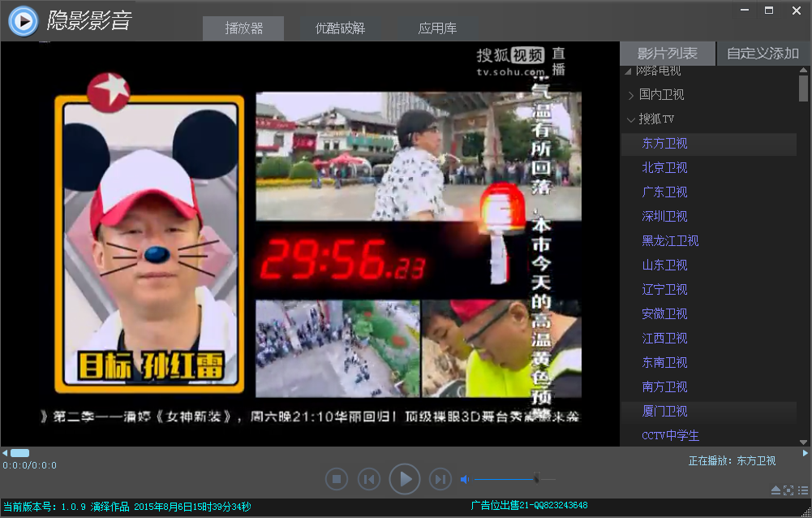Click the channel list scroll-down arrow
The image size is (812, 518).
point(804,442)
